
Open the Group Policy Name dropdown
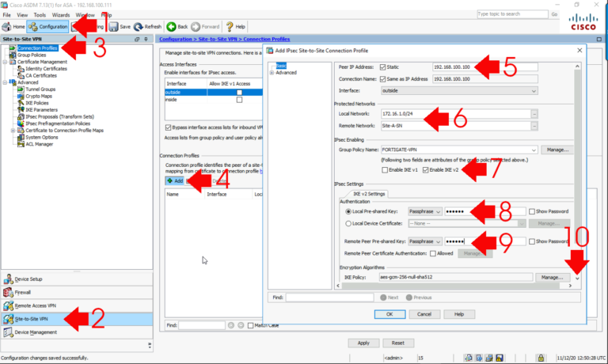[x=459, y=150]
